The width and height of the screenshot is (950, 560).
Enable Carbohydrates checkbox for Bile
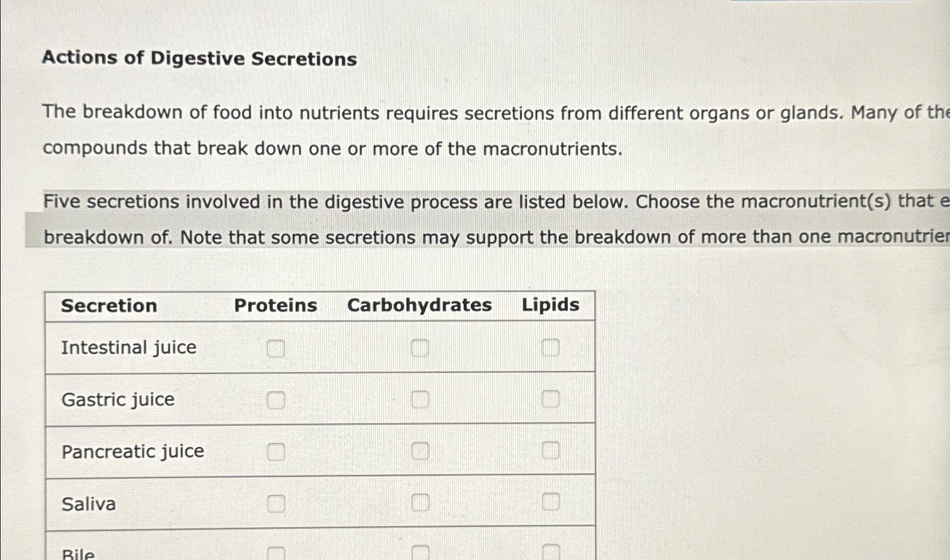coord(421,553)
